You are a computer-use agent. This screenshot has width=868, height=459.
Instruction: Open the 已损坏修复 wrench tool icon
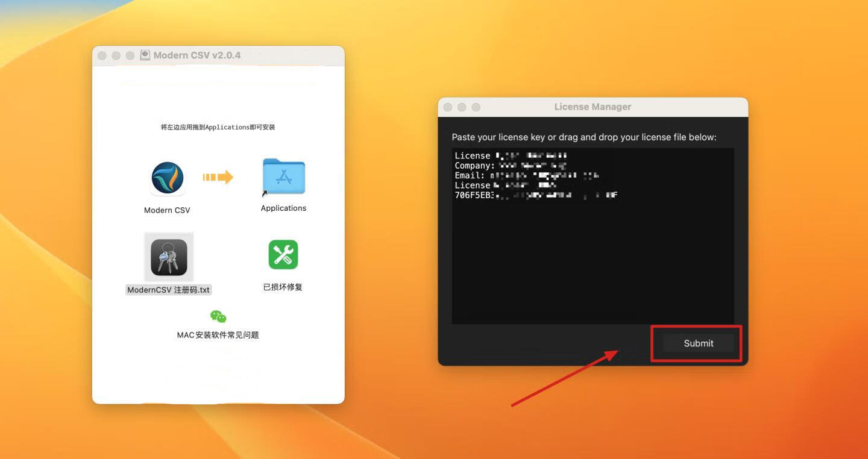(283, 255)
